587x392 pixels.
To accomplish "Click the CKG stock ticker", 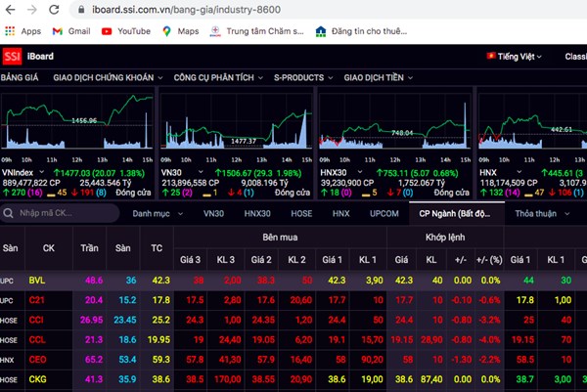I will coord(37,377).
